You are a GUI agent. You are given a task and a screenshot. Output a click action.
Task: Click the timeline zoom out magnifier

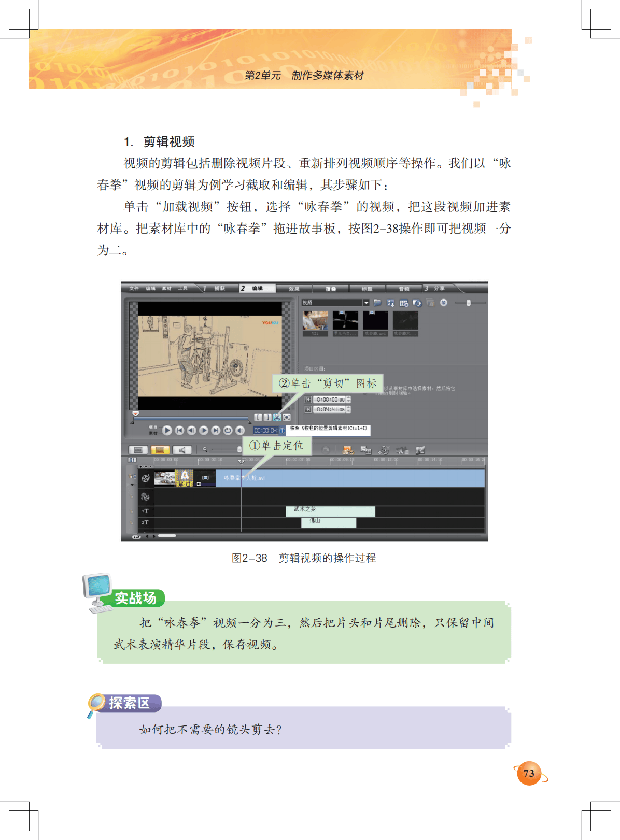205,450
